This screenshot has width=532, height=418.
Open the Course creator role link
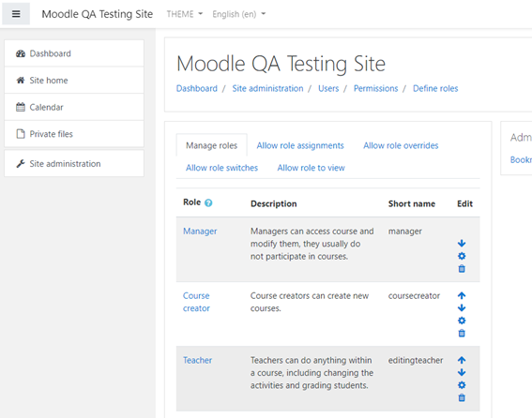(196, 302)
